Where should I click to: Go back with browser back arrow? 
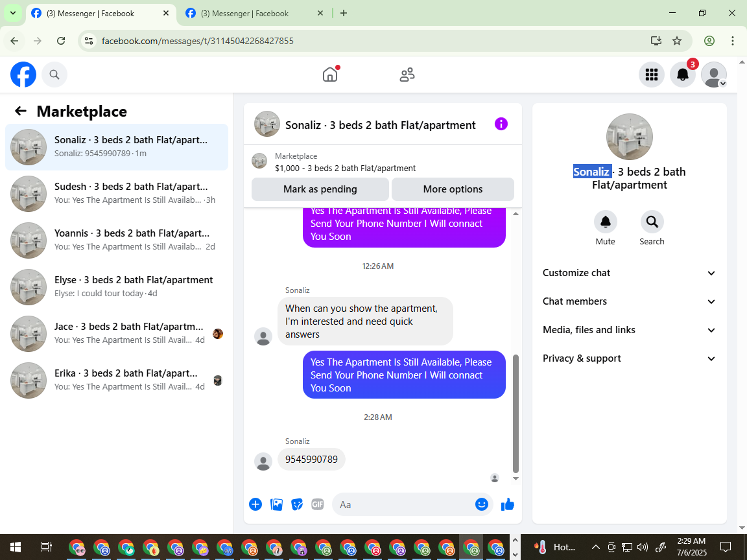(x=14, y=41)
